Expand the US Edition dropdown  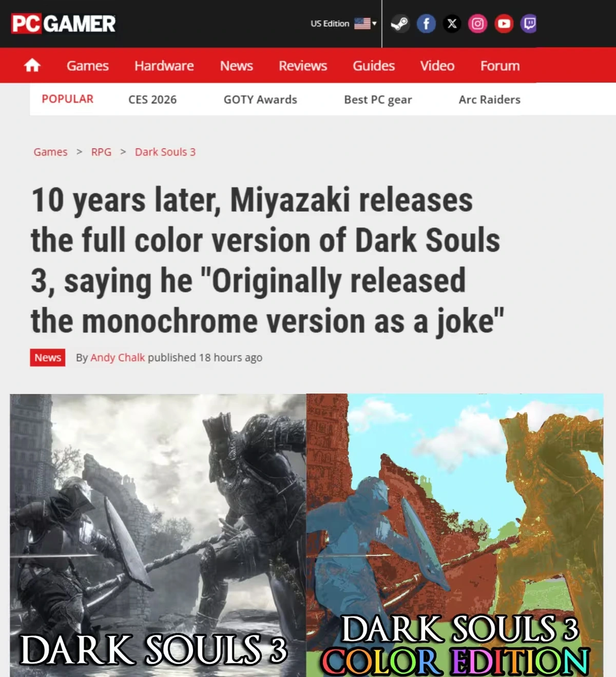tap(343, 24)
